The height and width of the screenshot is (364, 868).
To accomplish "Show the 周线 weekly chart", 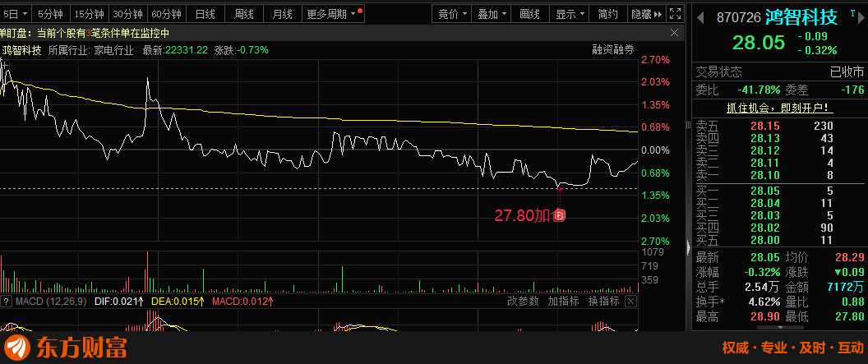I will [x=244, y=15].
